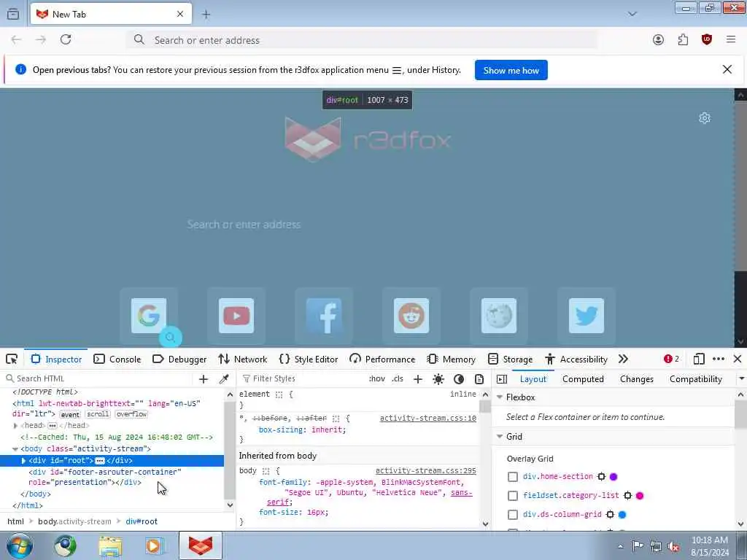Toggle dark color scheme simulation
This screenshot has height=560, width=747.
point(459,379)
